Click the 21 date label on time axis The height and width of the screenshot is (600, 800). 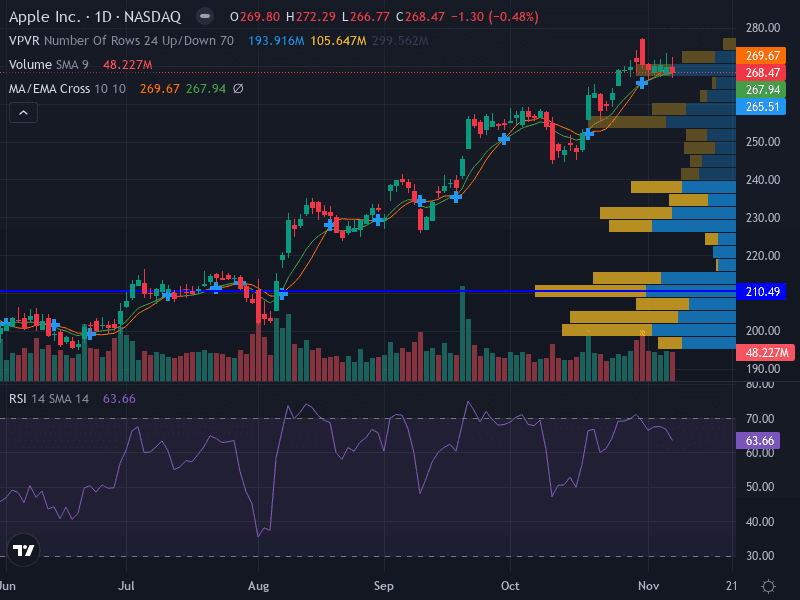[x=732, y=586]
